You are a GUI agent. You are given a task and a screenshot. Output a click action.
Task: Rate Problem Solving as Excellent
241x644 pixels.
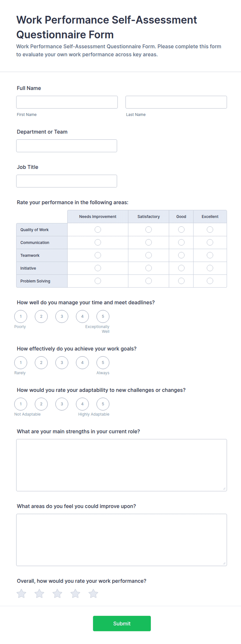[x=210, y=281]
